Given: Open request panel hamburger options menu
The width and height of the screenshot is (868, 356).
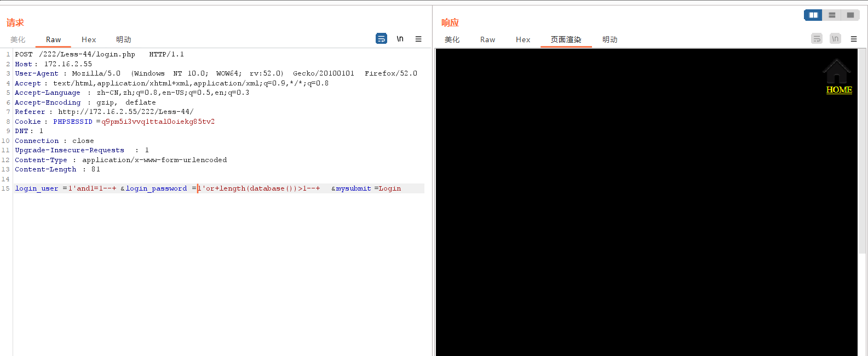Looking at the screenshot, I should (418, 39).
